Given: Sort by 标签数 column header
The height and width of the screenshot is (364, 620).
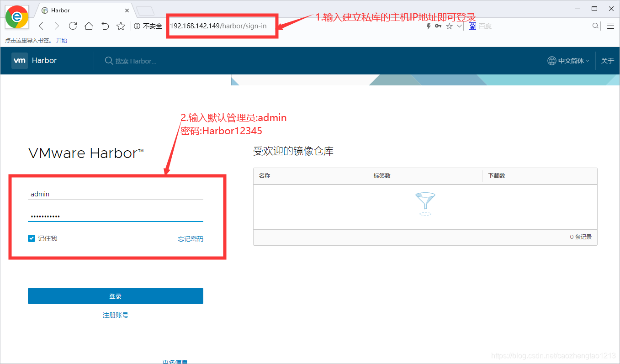Looking at the screenshot, I should [x=382, y=175].
